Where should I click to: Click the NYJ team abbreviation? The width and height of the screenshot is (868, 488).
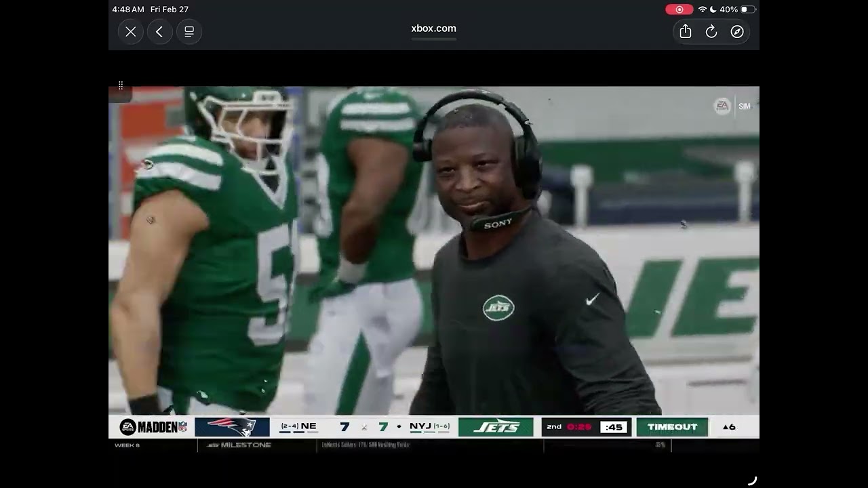point(420,426)
